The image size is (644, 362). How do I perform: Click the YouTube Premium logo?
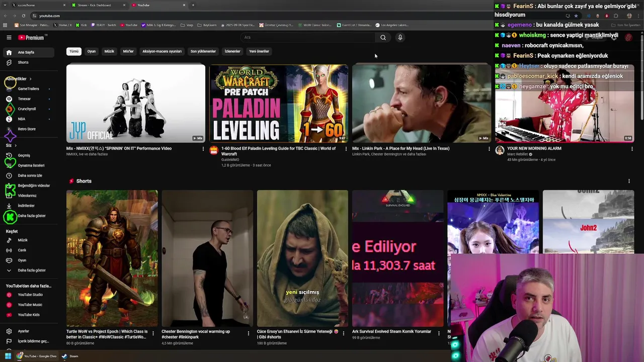[x=31, y=37]
